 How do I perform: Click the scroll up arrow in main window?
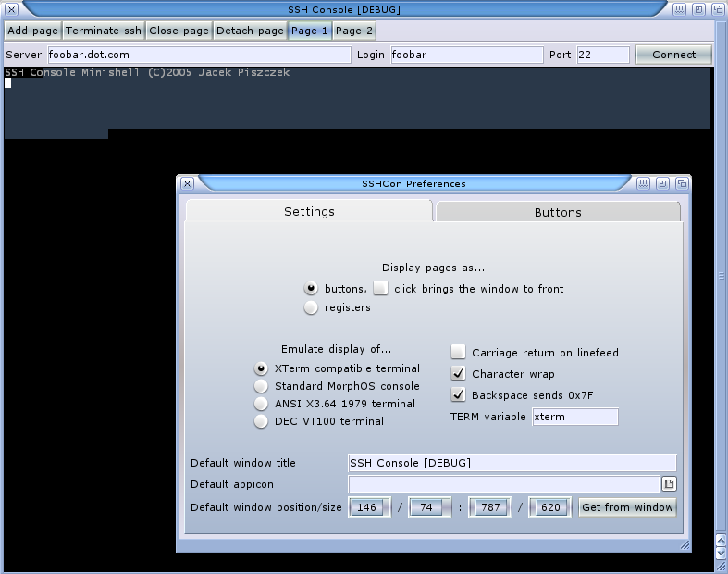point(721,539)
